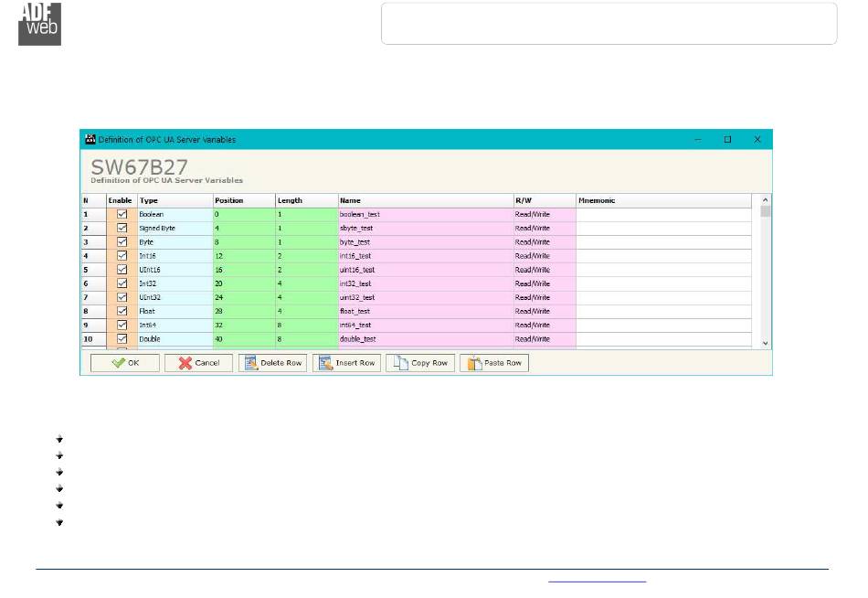Click the Insert Row icon button
Viewport: 868px width, 598px height.
[345, 363]
